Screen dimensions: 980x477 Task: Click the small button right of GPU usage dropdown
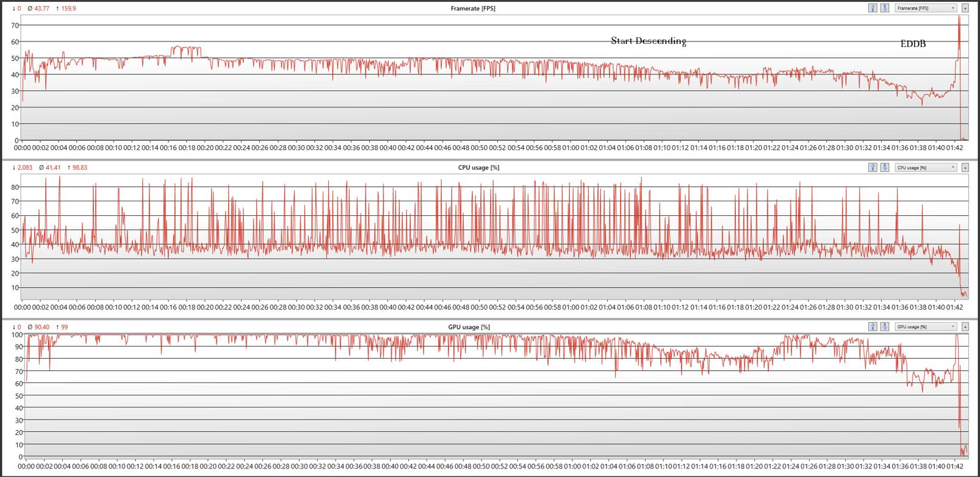tap(965, 327)
